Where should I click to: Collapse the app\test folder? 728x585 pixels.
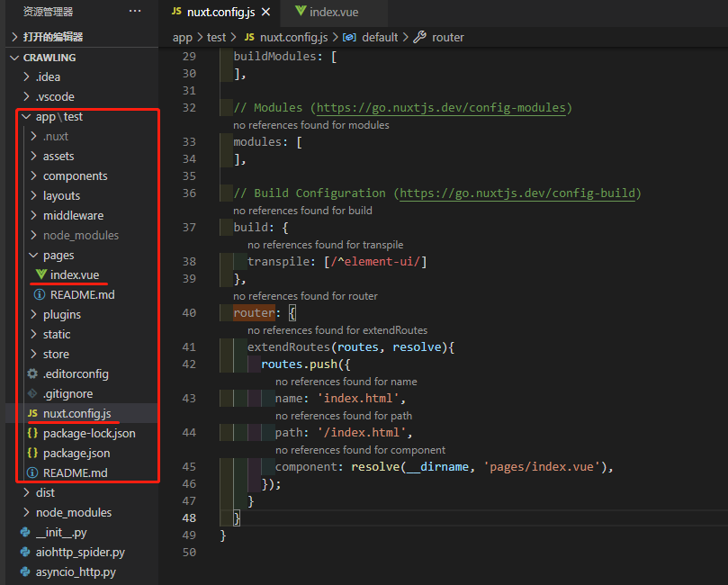59,117
